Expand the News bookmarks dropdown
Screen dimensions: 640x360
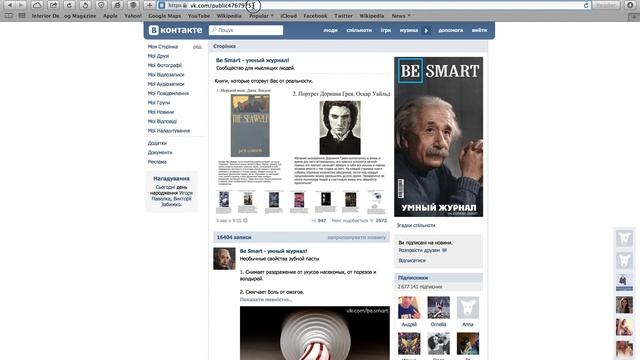401,16
